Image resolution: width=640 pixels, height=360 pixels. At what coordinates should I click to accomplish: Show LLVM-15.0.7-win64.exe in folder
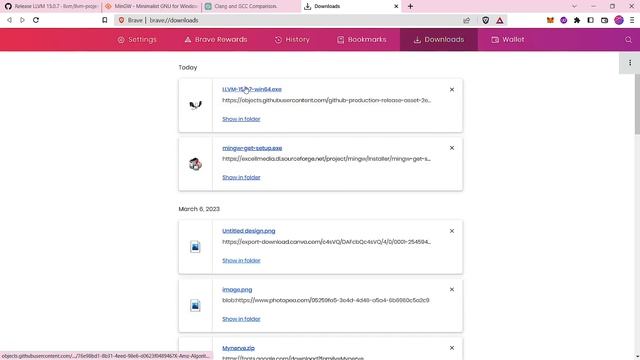coord(241,119)
